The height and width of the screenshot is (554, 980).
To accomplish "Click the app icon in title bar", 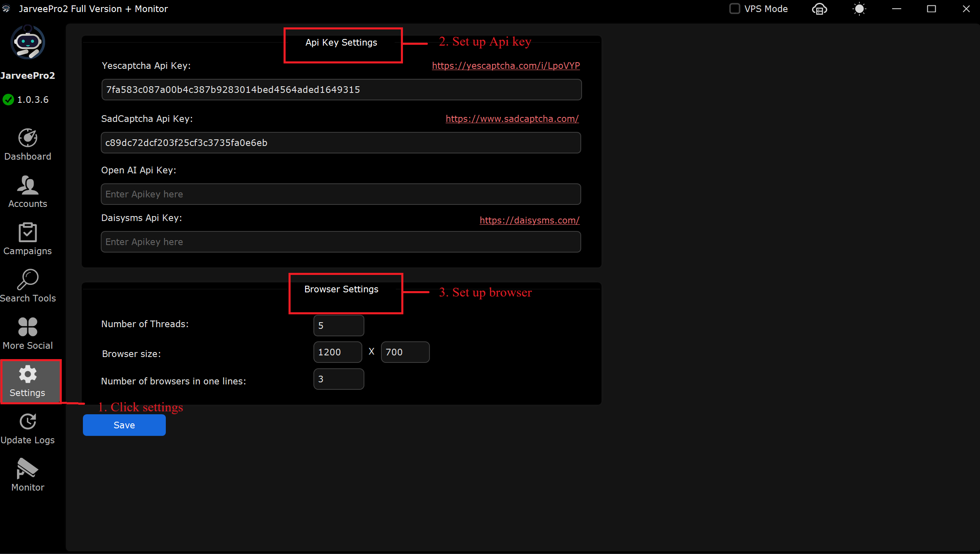I will 6,9.
